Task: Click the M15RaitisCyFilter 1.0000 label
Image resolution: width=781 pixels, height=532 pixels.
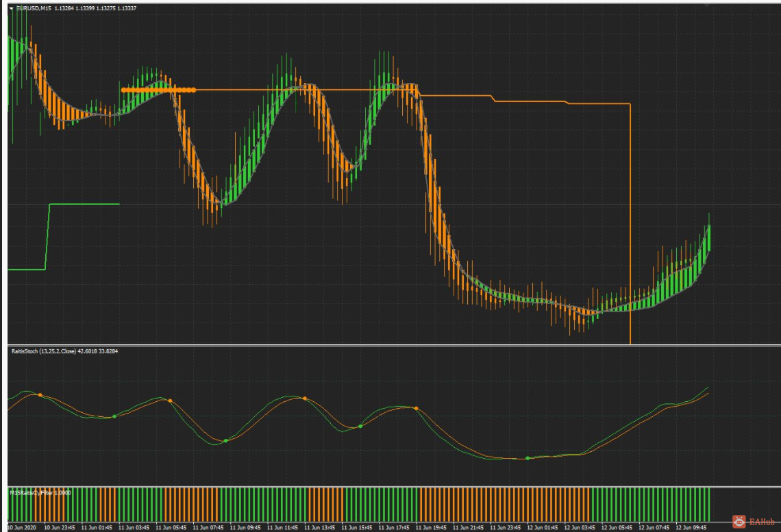Action: [x=40, y=493]
